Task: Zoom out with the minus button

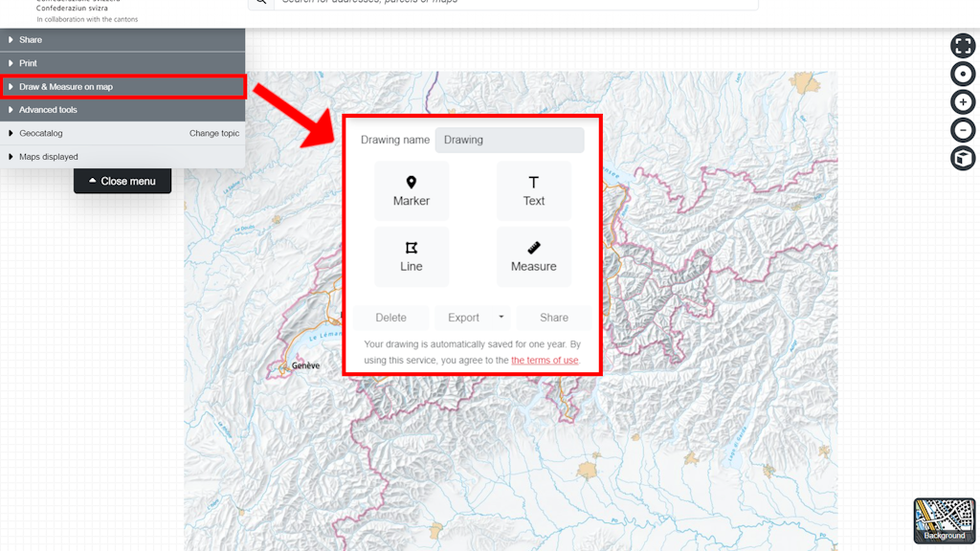Action: point(962,130)
